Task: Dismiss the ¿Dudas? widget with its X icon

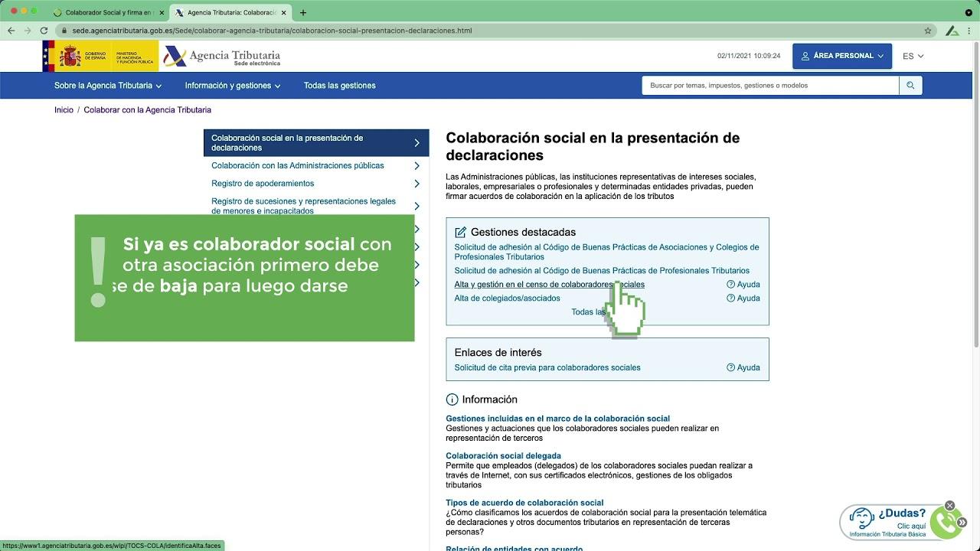Action: pos(950,506)
